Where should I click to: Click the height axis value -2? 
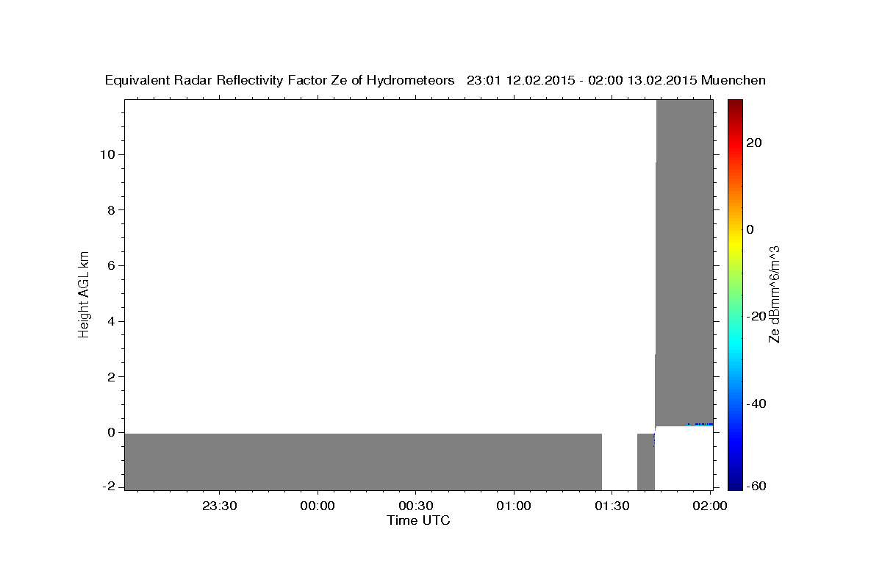109,487
